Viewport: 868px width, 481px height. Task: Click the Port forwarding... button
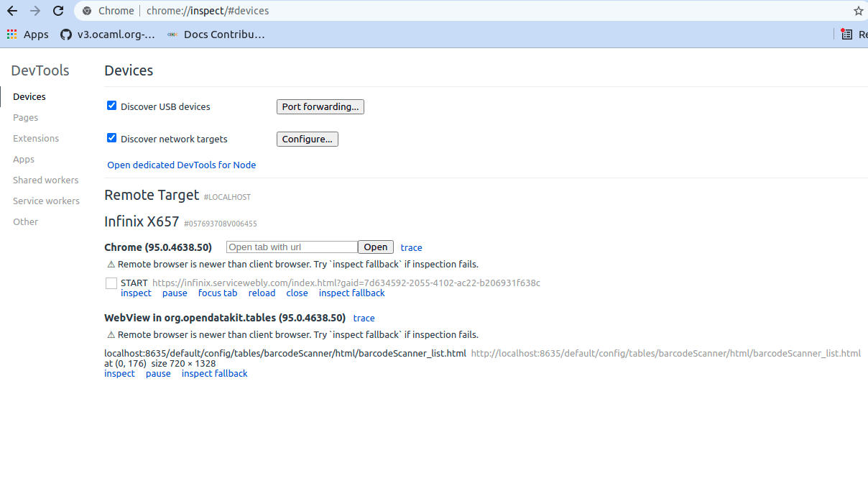320,106
